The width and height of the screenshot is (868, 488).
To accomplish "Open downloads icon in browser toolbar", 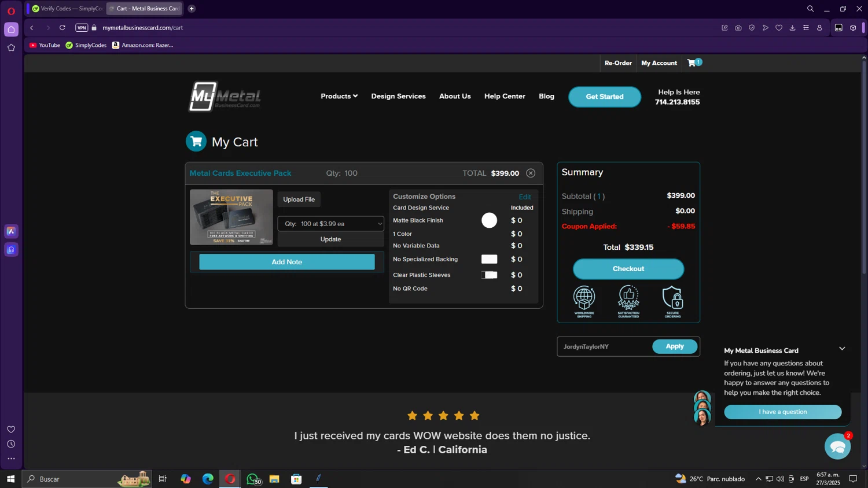I will click(x=792, y=28).
